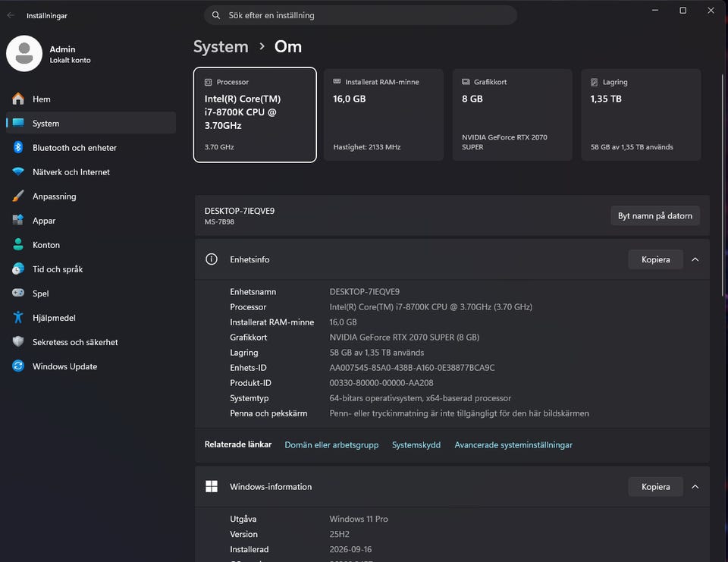Click the back arrow next to Inställningar

11,15
